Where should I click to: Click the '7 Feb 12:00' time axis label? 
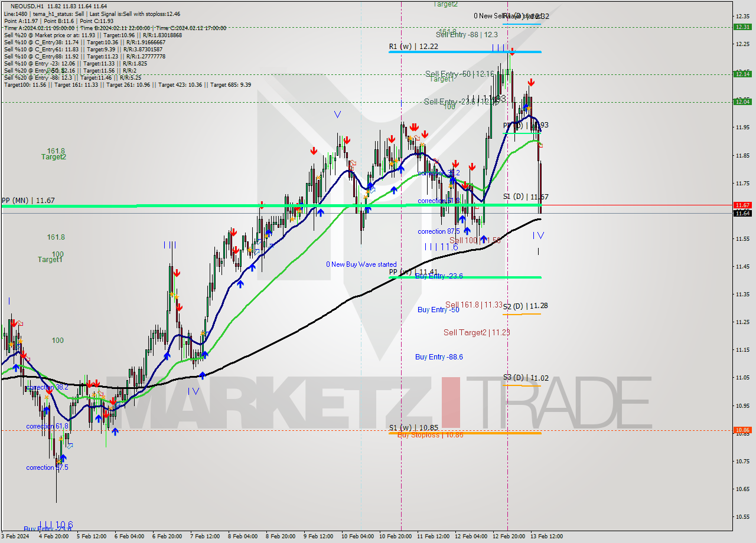[x=205, y=537]
